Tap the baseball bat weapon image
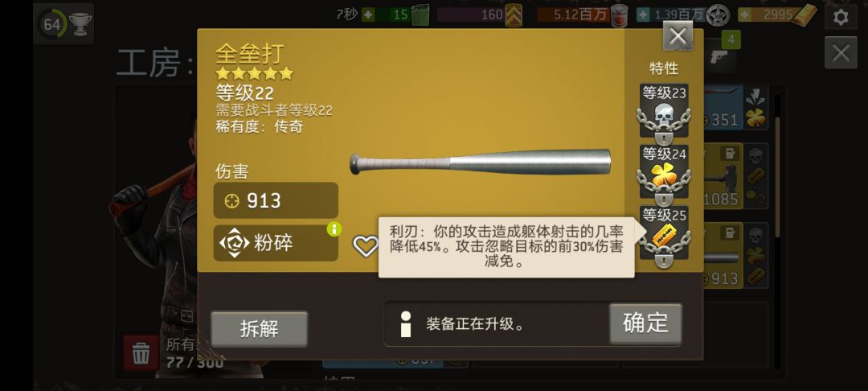 point(480,163)
